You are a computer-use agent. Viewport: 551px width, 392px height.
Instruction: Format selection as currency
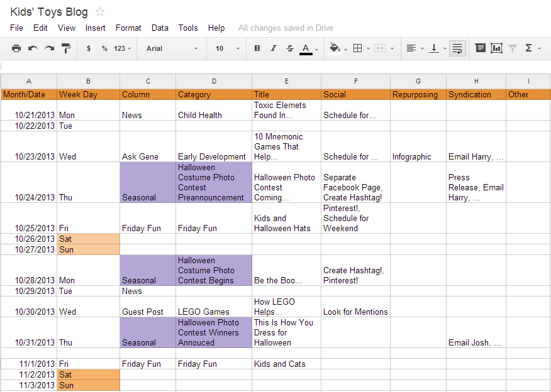(x=89, y=48)
